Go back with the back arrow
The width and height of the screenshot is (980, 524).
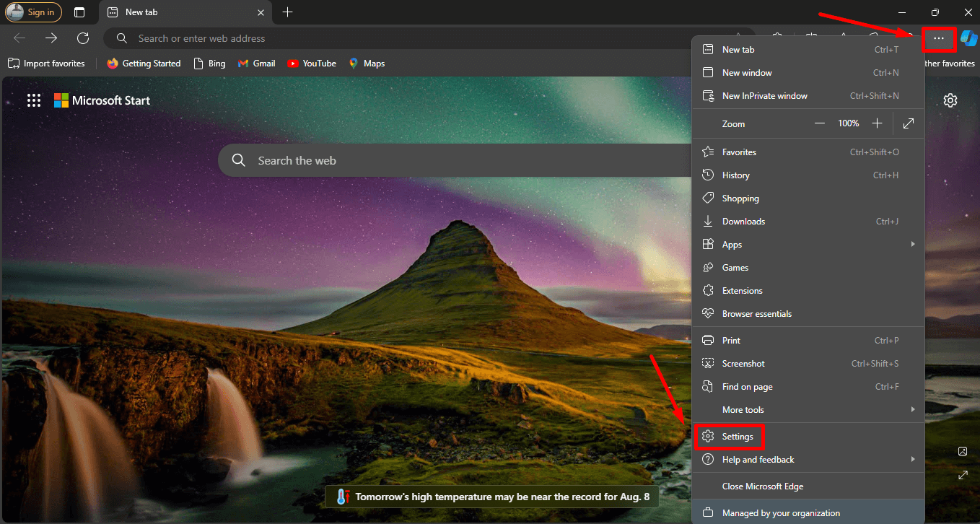[x=19, y=38]
